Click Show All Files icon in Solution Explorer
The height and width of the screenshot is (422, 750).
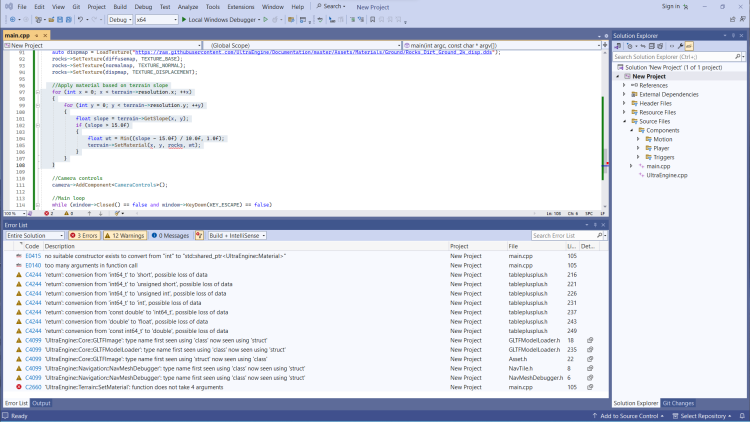(x=660, y=46)
